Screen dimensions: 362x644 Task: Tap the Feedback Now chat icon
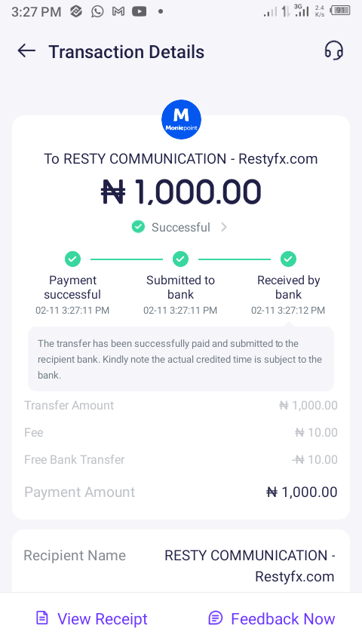point(216,618)
